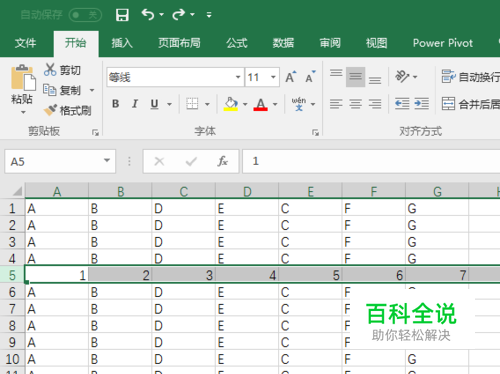Image resolution: width=500 pixels, height=374 pixels.
Task: Toggle the AutoSave switch
Action: tap(85, 15)
